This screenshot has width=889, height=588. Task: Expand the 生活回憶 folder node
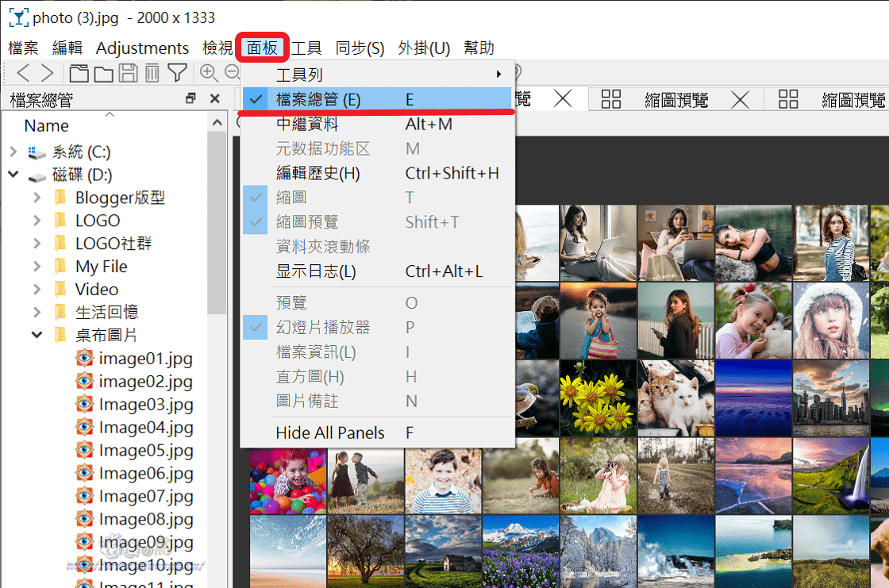click(x=37, y=312)
